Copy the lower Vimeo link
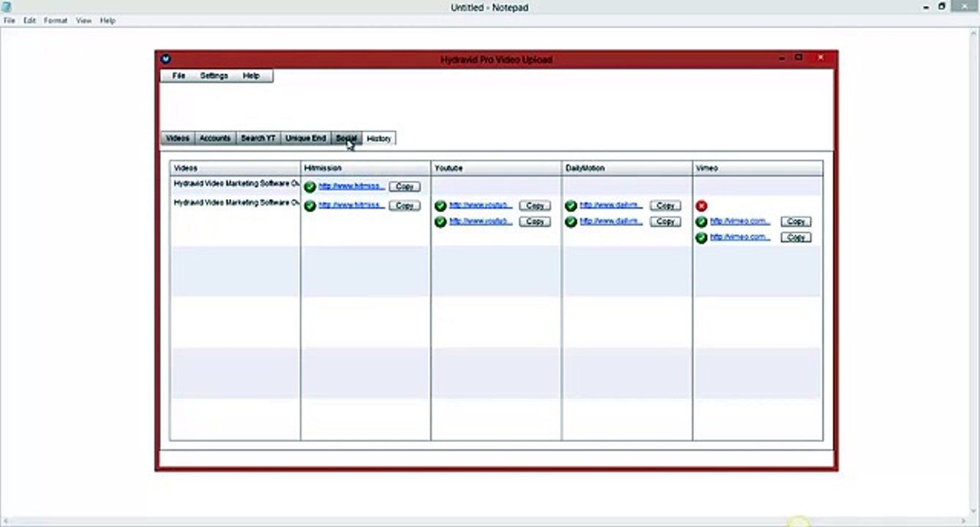Image resolution: width=980 pixels, height=527 pixels. (x=796, y=237)
